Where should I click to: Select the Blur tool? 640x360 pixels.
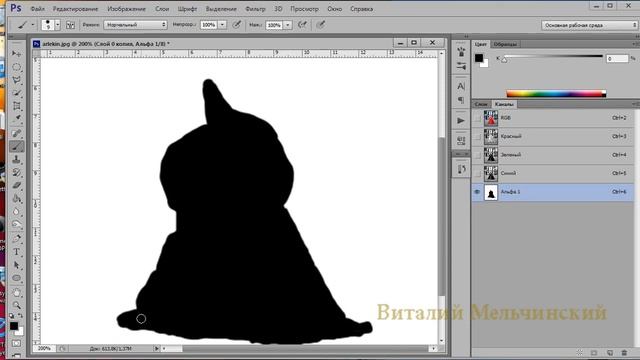click(16, 211)
